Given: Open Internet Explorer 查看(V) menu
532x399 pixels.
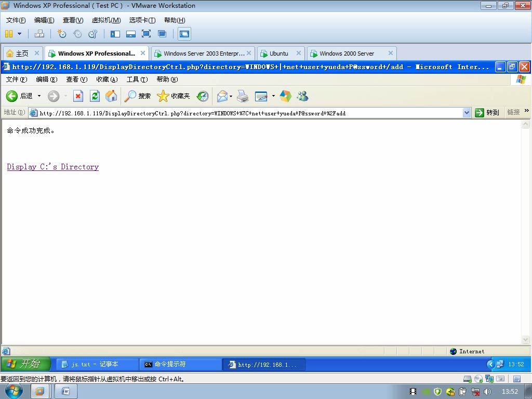Looking at the screenshot, I should pyautogui.click(x=77, y=79).
